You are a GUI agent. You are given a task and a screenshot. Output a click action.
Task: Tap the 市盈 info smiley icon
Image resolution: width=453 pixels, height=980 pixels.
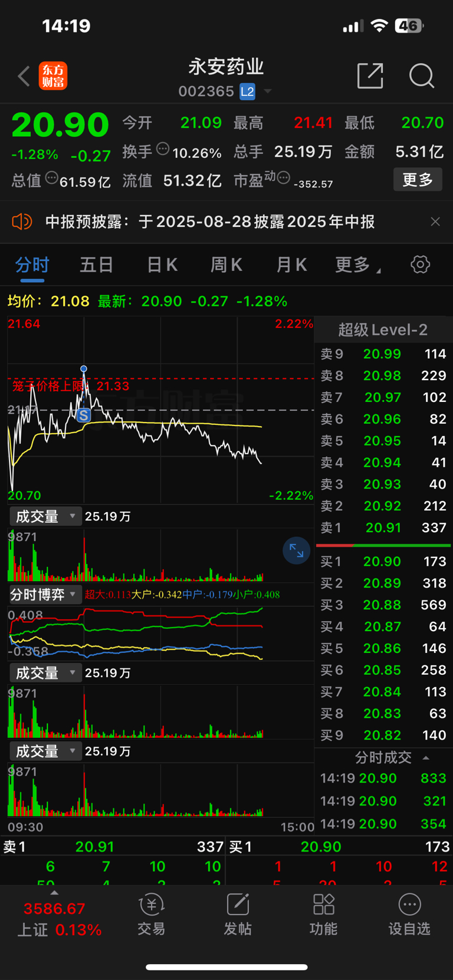284,177
